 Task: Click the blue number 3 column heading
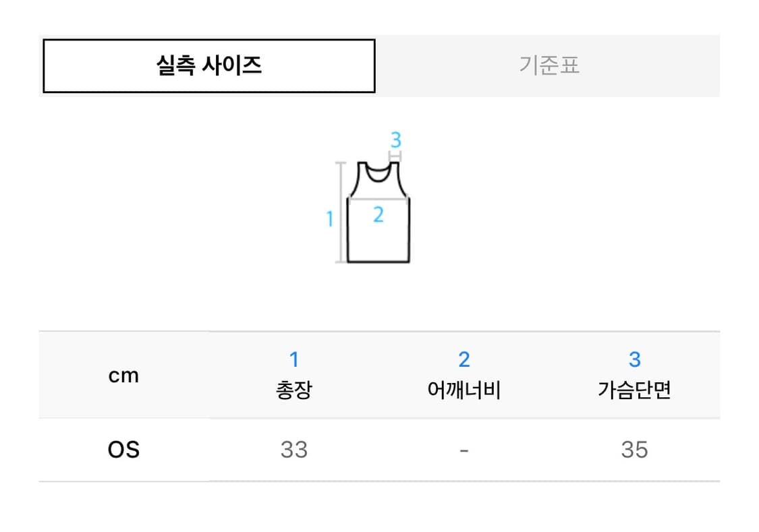click(634, 359)
